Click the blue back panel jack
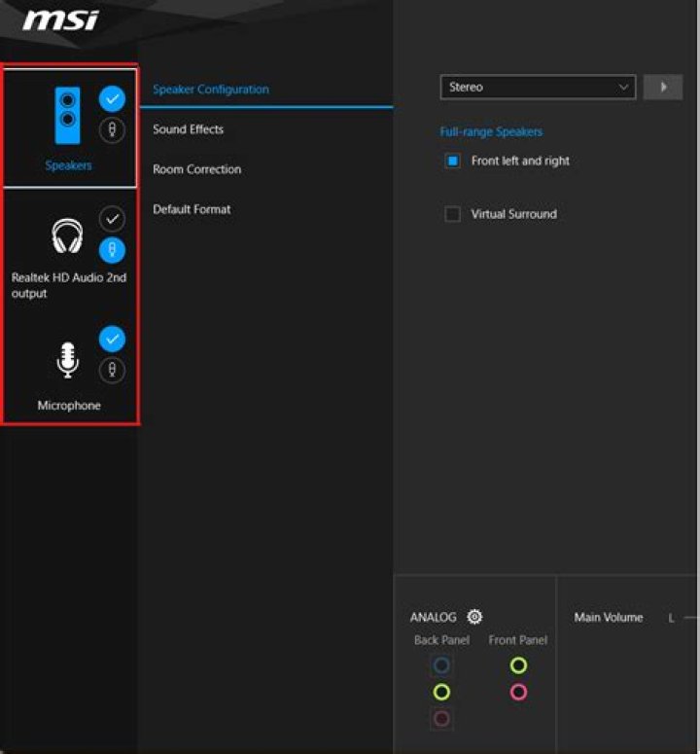Viewport: 700px width, 754px height. (441, 665)
